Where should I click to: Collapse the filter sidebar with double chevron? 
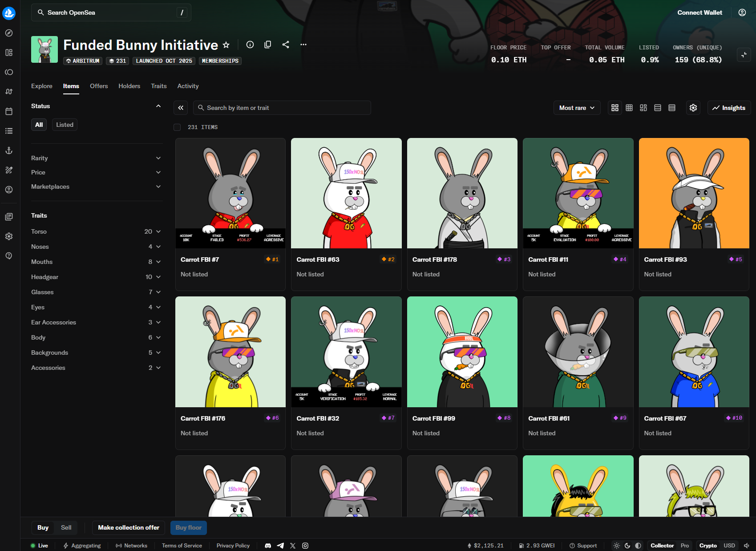(x=181, y=108)
